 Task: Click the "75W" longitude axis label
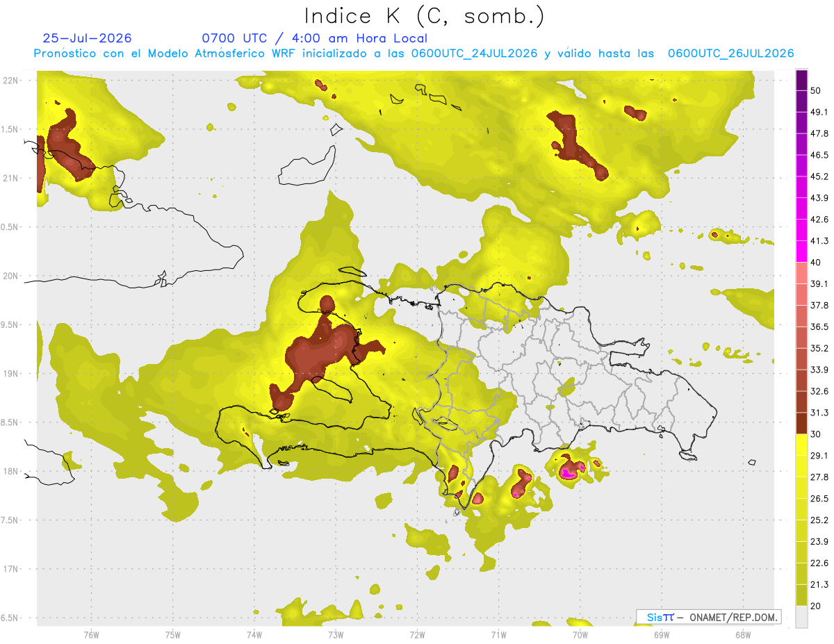pyautogui.click(x=172, y=634)
